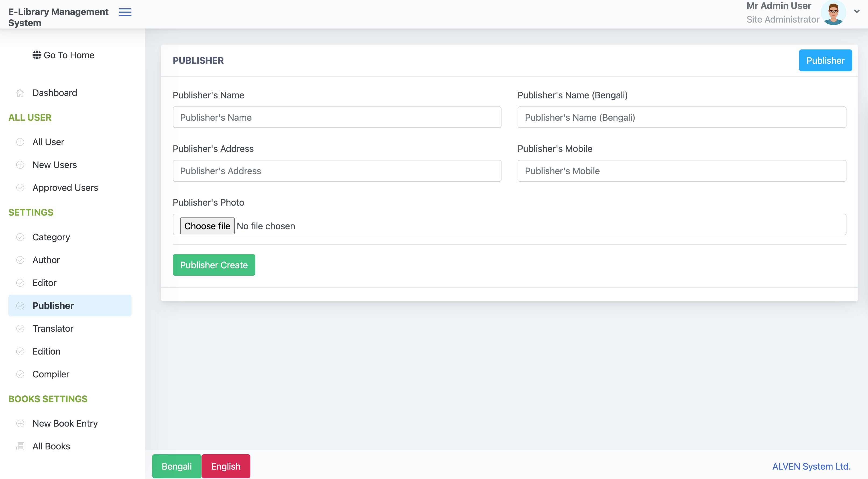Click the blue Publisher button

825,60
